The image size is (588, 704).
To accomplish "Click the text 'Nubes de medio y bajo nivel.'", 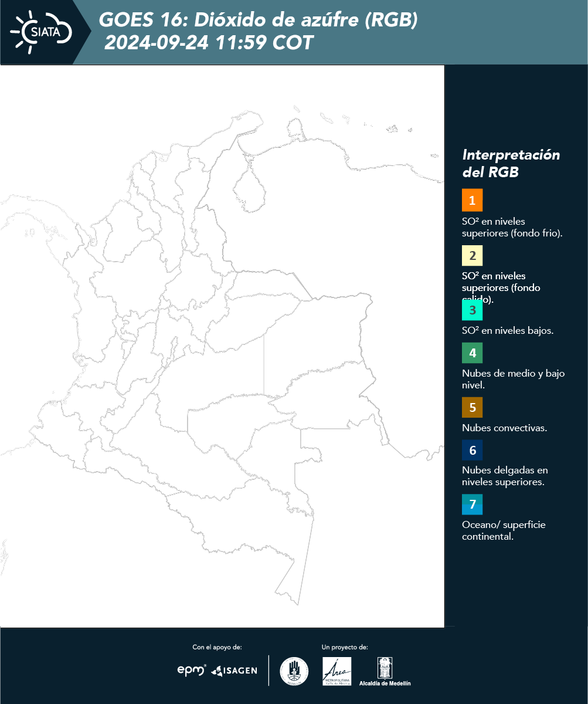I will [514, 379].
